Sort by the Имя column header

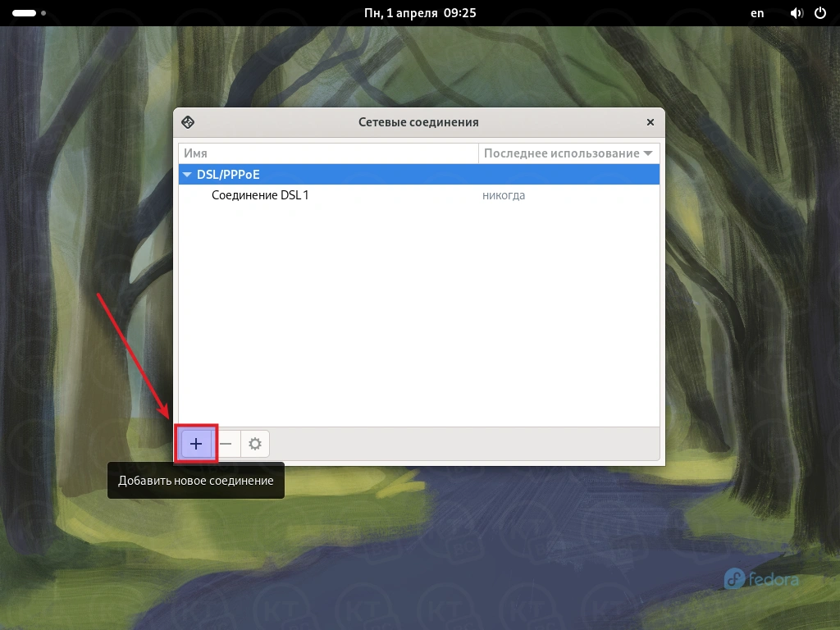point(328,153)
